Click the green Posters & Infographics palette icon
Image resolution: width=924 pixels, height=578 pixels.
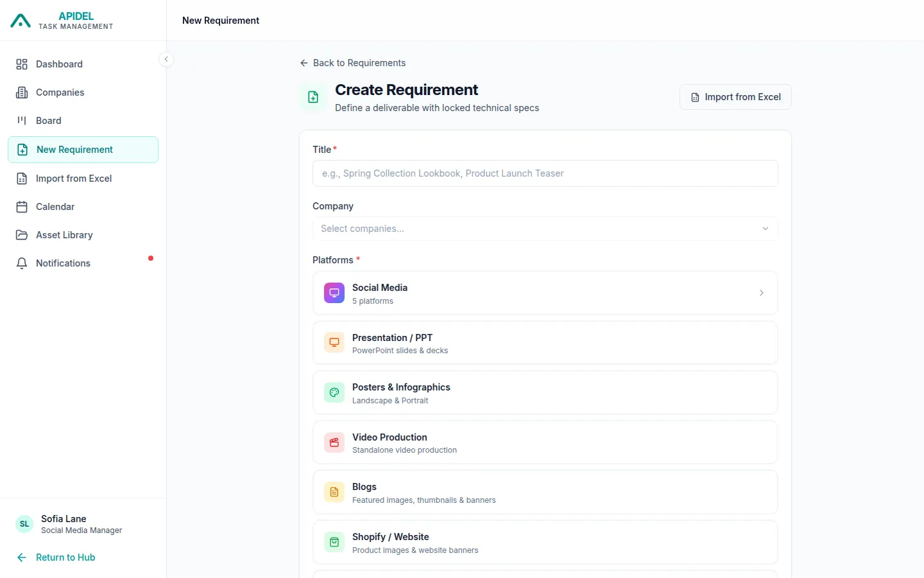(334, 392)
